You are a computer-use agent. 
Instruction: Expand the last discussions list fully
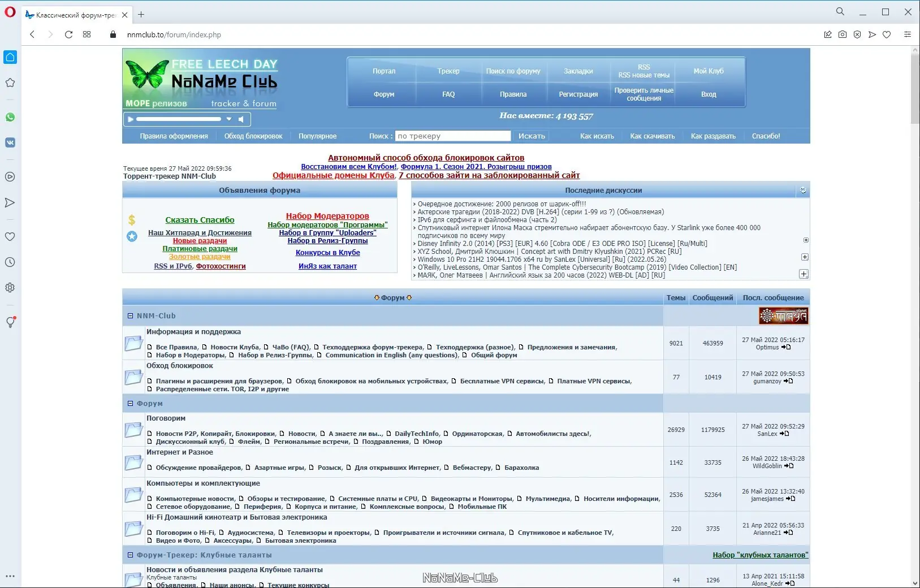click(x=804, y=274)
